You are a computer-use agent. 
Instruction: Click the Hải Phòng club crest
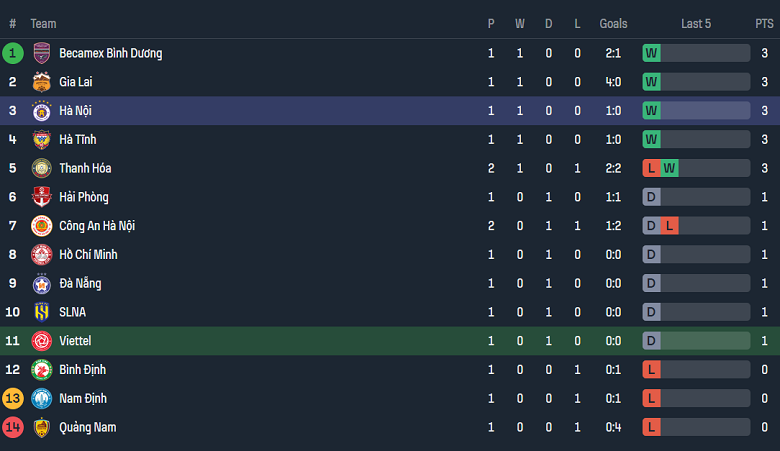(x=42, y=197)
